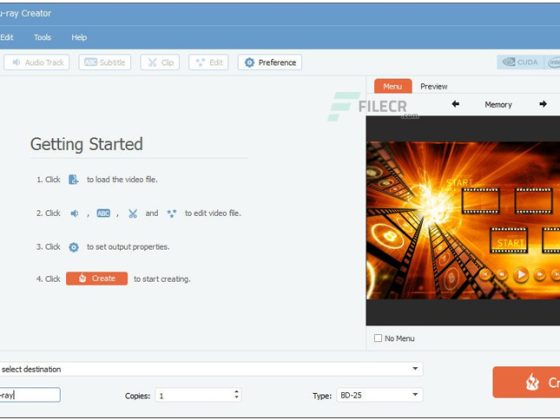Click the speaker icon in Getting Started
The width and height of the screenshot is (560, 420).
(x=74, y=214)
